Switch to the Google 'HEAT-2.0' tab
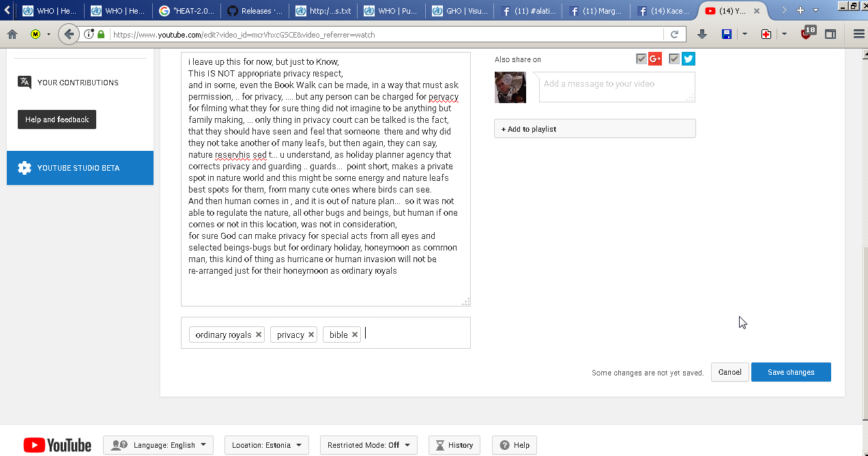This screenshot has height=456, width=868. coord(186,10)
